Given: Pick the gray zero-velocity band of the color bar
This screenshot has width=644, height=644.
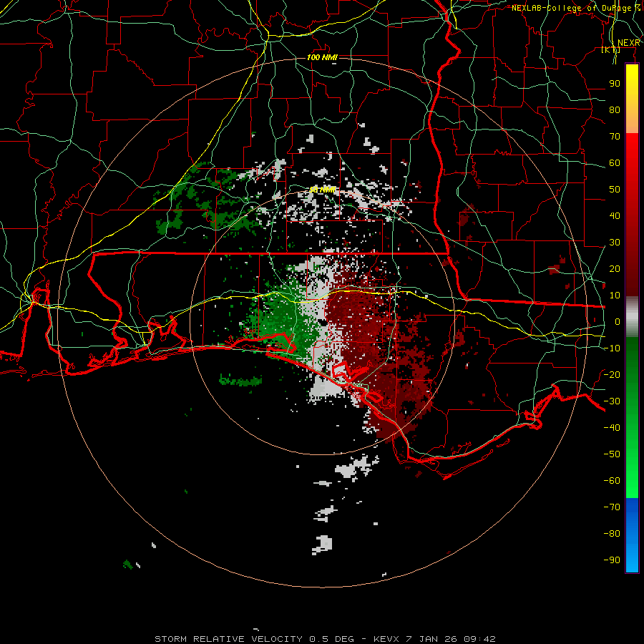Looking at the screenshot, I should pos(632,317).
